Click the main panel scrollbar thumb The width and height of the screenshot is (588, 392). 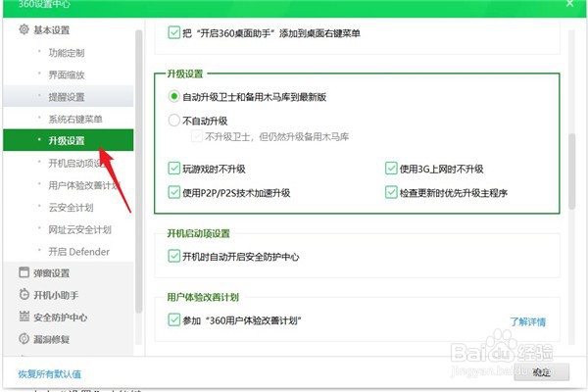(x=571, y=171)
